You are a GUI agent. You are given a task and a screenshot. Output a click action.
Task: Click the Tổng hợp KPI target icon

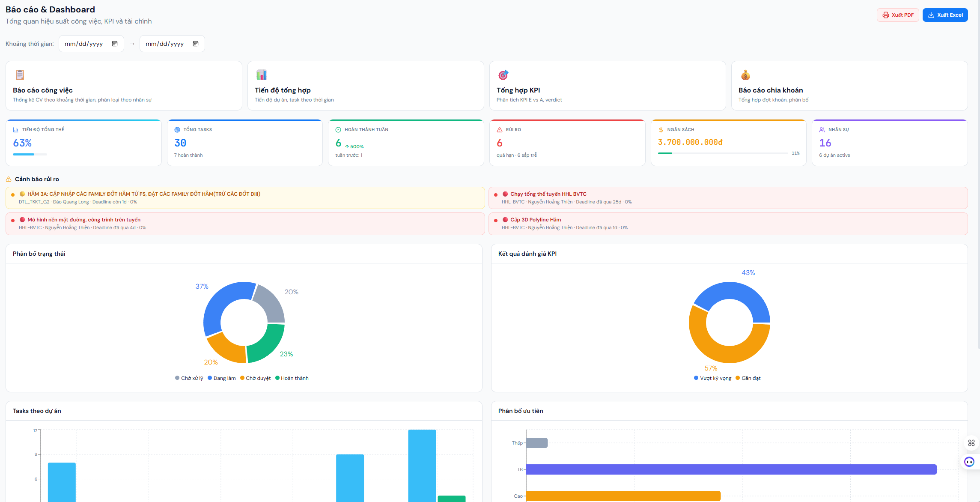click(x=503, y=75)
